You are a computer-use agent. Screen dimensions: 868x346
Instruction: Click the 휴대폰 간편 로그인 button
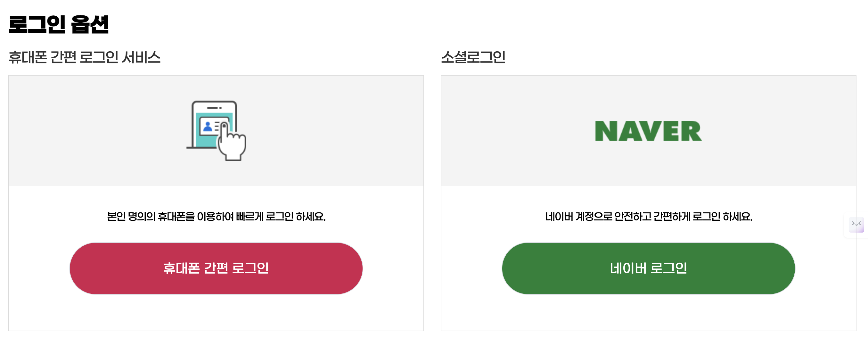coord(216,268)
